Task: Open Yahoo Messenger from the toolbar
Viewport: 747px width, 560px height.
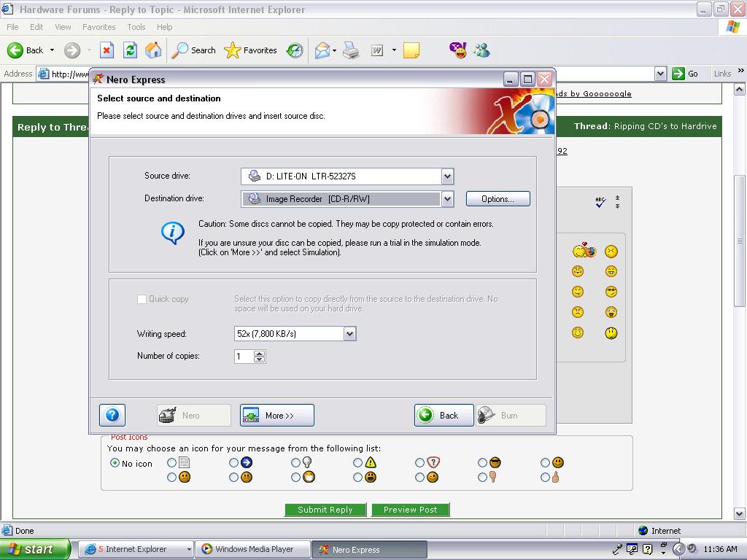Action: [458, 50]
